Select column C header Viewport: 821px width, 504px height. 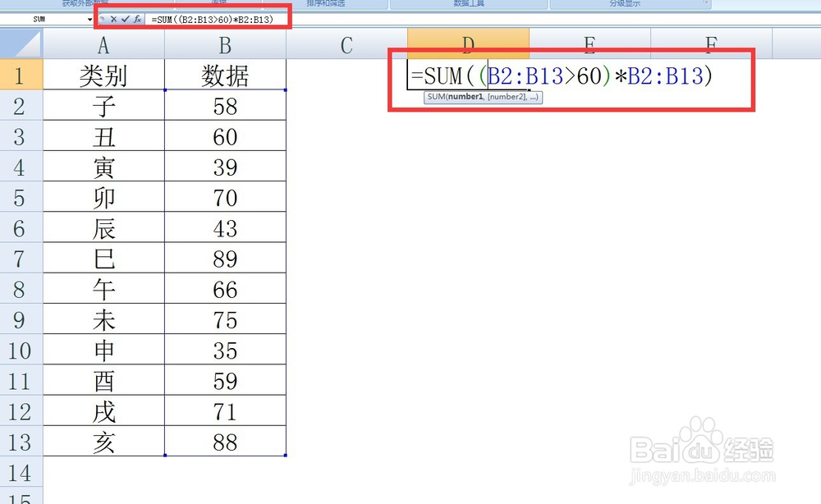[x=346, y=44]
